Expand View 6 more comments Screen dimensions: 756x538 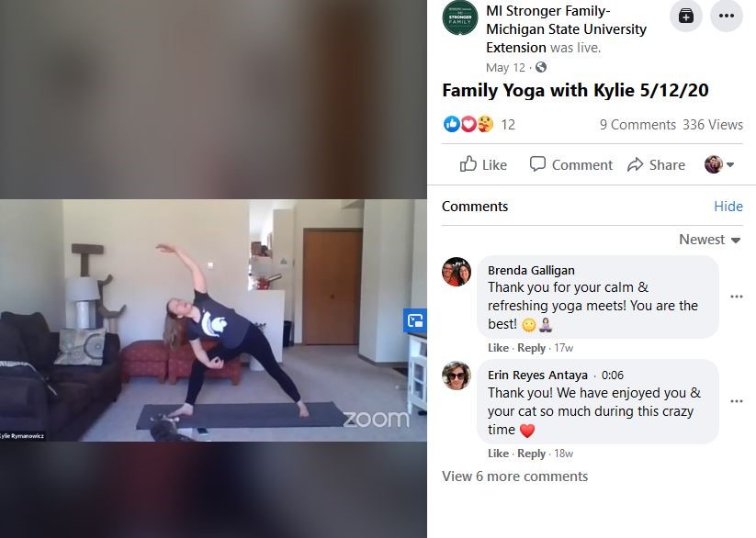pos(513,476)
